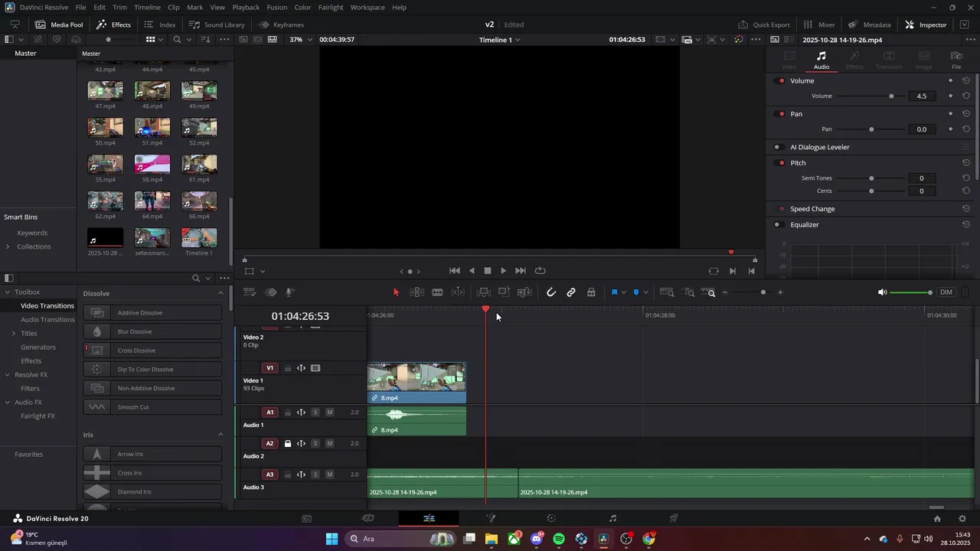Click the blue flag icon
This screenshot has height=551, width=980.
(614, 292)
